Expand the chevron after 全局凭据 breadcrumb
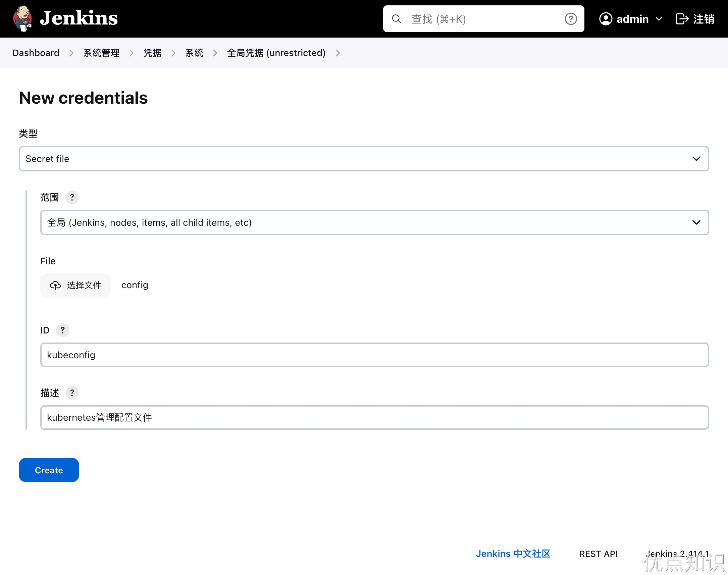The image size is (728, 575). pos(337,53)
